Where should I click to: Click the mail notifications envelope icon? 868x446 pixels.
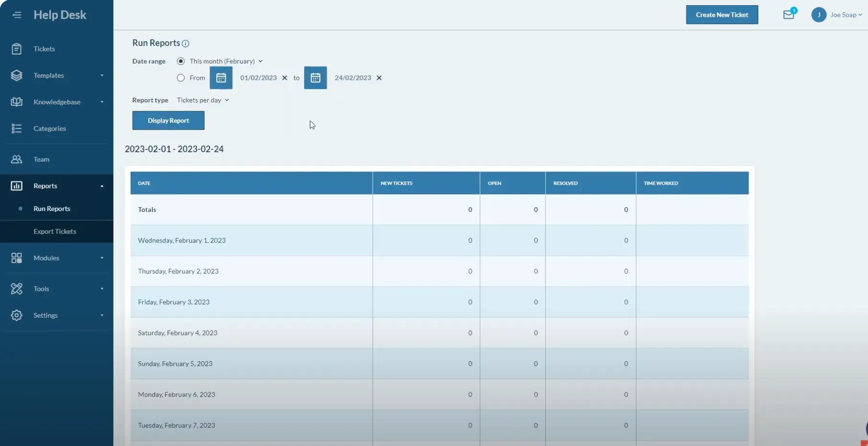[788, 14]
